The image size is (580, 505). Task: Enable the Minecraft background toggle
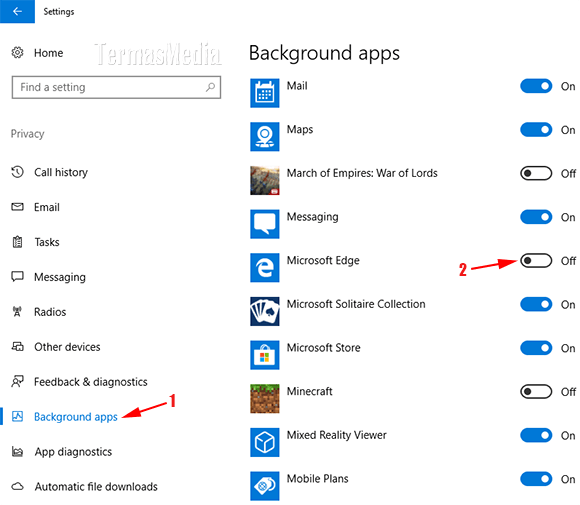[x=536, y=391]
